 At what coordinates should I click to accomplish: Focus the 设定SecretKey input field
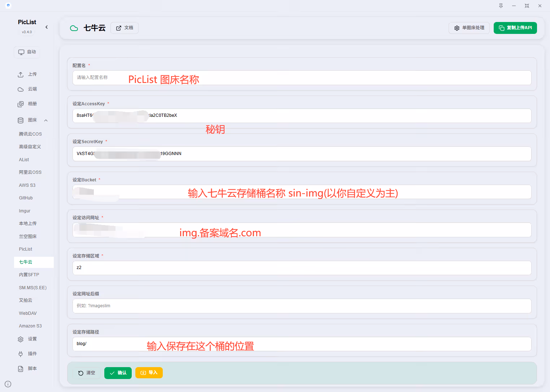click(302, 154)
